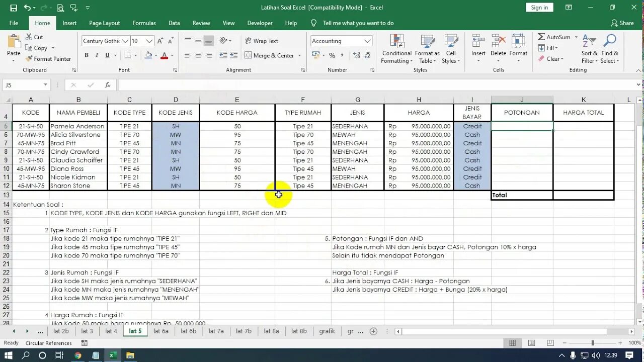644x362 pixels.
Task: Toggle Wrap Text
Action: click(262, 41)
